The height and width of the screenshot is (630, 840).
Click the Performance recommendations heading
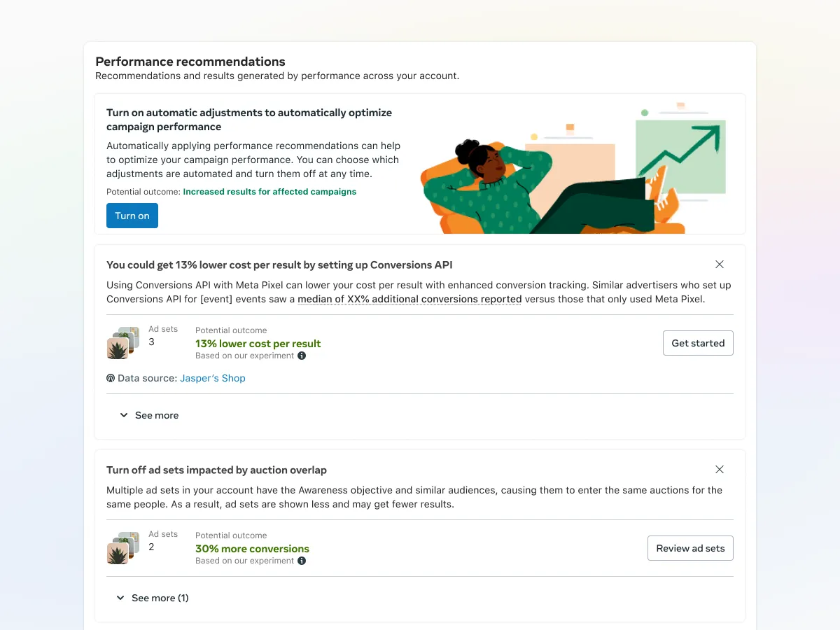[190, 62]
